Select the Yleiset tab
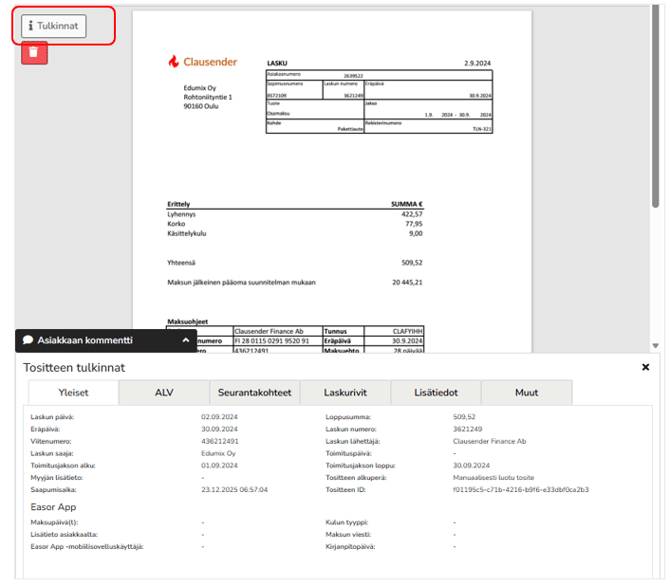The width and height of the screenshot is (670, 586). 73,392
